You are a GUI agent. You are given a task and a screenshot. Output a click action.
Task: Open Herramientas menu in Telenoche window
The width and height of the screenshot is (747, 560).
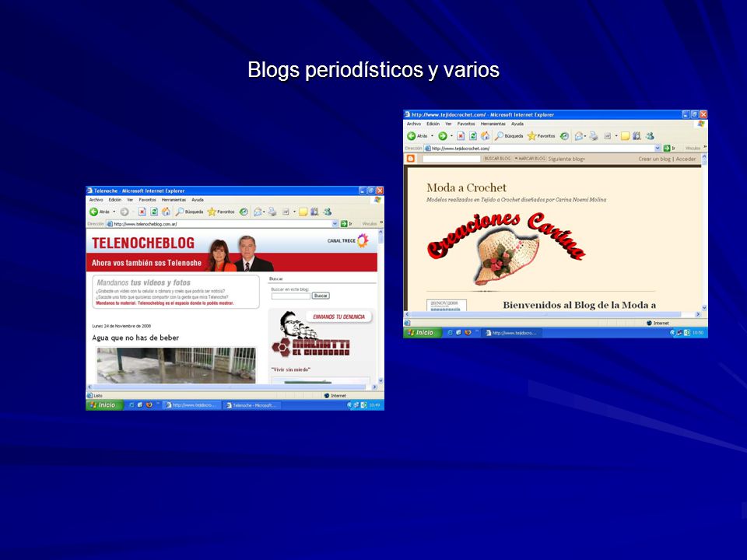tap(174, 200)
